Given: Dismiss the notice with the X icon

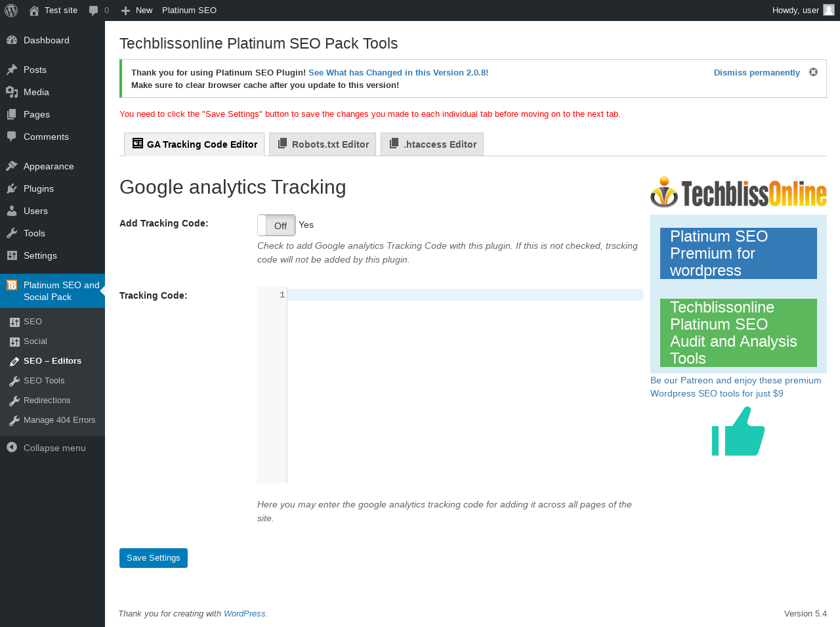Looking at the screenshot, I should [x=813, y=72].
